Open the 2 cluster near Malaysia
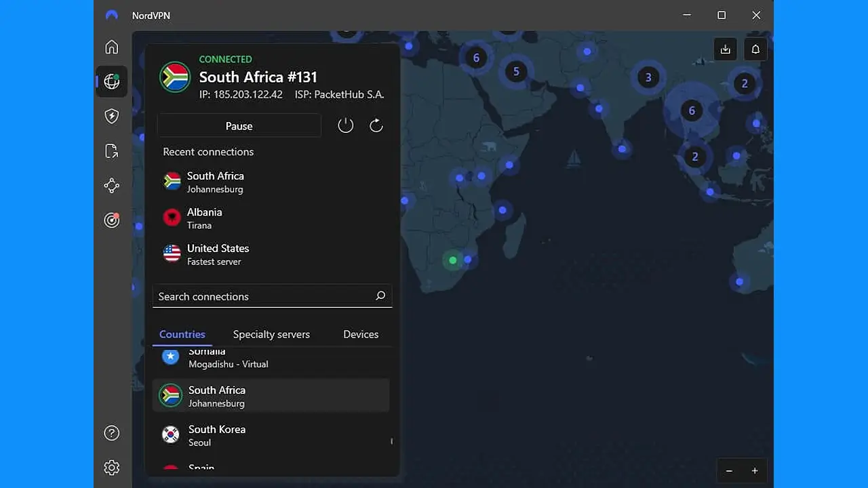868x488 pixels. (695, 157)
